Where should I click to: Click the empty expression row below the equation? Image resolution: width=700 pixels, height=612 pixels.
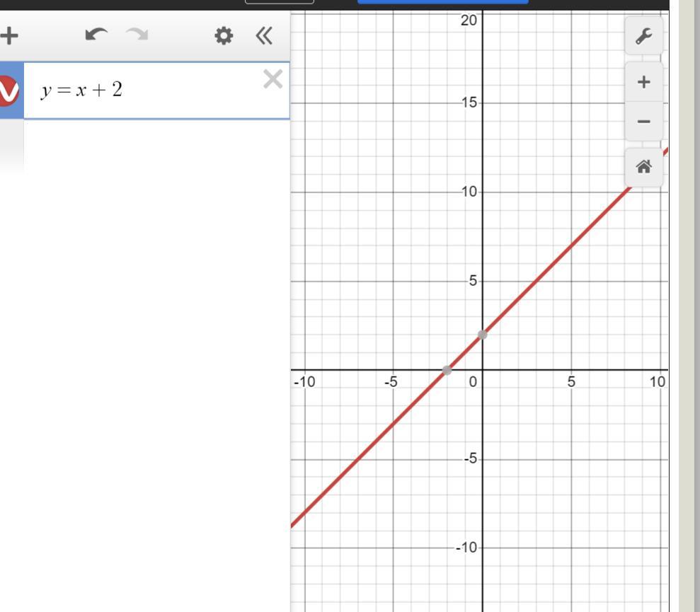pos(156,147)
